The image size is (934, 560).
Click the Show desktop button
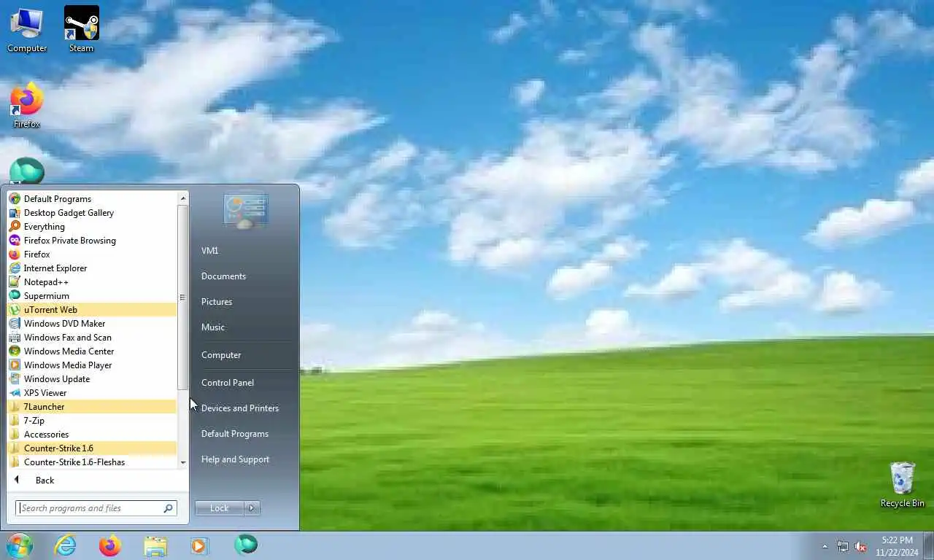pyautogui.click(x=929, y=546)
